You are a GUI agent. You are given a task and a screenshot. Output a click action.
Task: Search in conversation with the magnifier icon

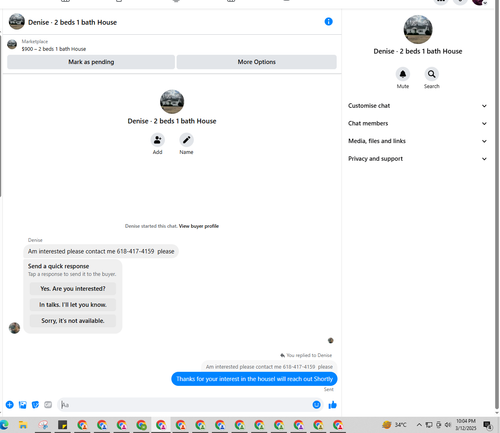pos(431,74)
